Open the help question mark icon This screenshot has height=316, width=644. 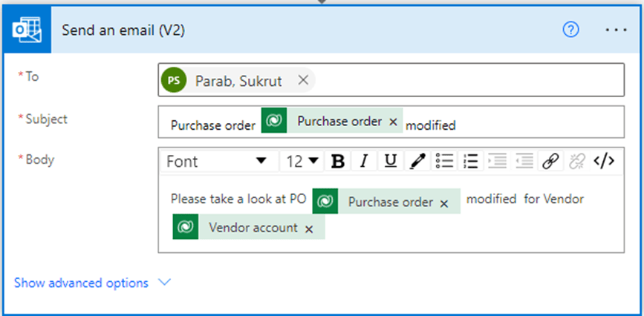click(x=571, y=30)
